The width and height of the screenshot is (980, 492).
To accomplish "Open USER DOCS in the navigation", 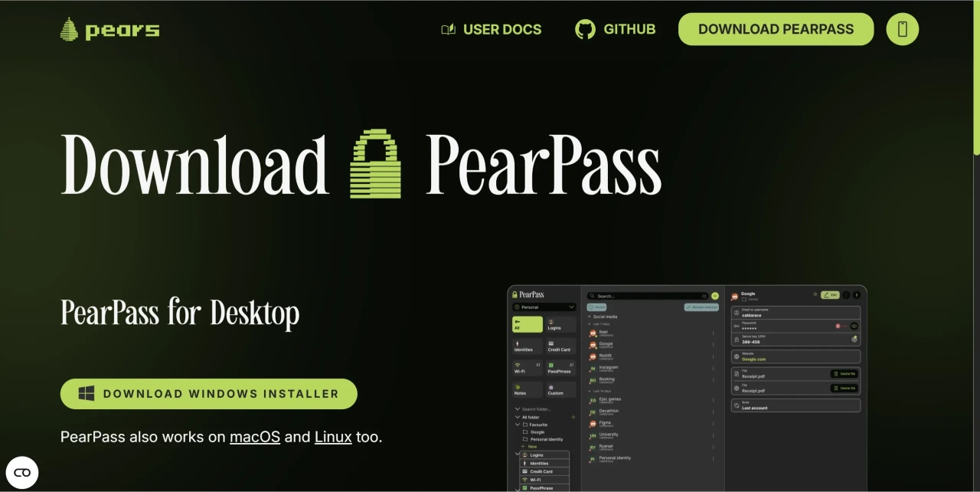I will (x=492, y=29).
